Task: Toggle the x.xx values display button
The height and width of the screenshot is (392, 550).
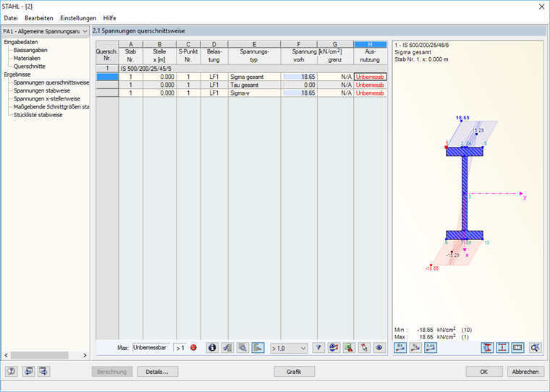Action: tap(431, 348)
